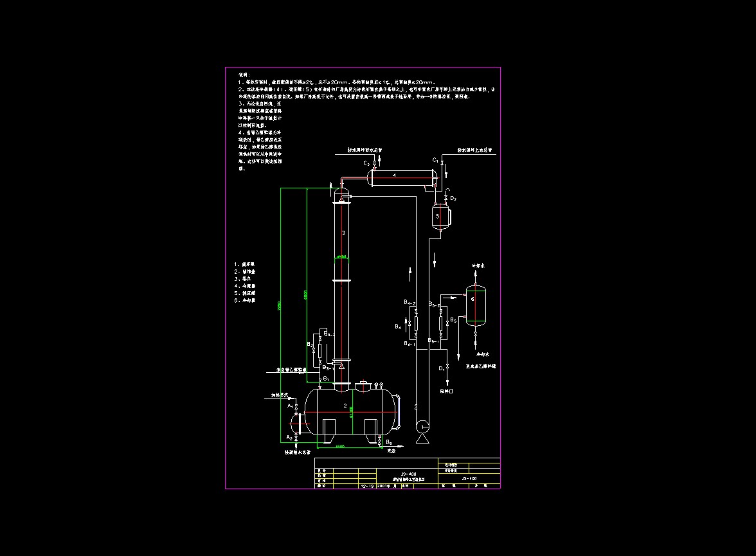Click the A2 valve label

pyautogui.click(x=289, y=438)
